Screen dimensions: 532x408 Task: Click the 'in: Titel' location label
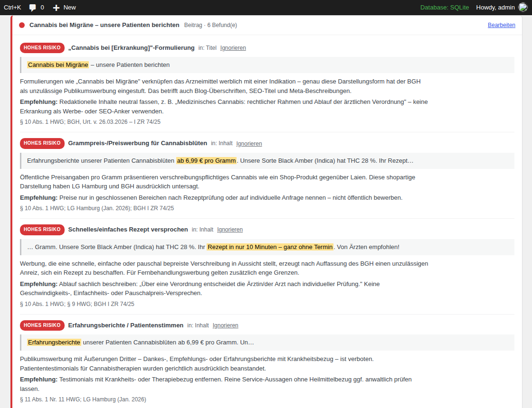207,48
